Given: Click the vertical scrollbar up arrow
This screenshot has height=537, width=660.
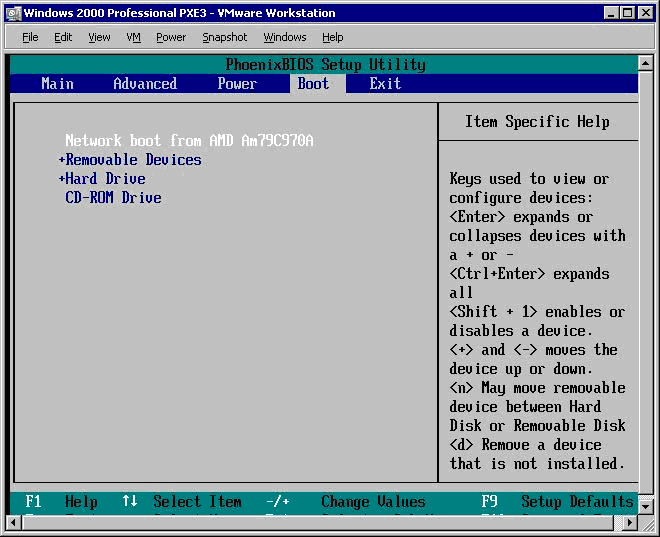Looking at the screenshot, I should [646, 63].
